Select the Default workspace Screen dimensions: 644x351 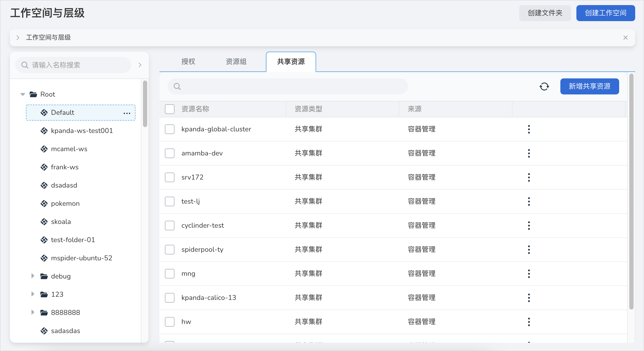[x=81, y=113]
